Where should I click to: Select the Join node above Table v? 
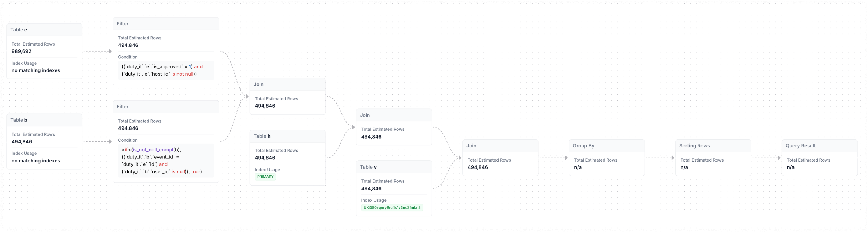click(394, 127)
